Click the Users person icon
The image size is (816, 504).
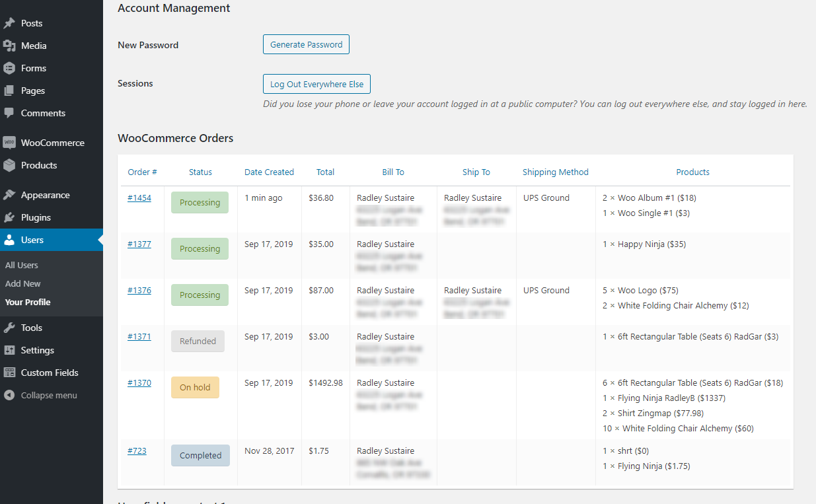9,240
